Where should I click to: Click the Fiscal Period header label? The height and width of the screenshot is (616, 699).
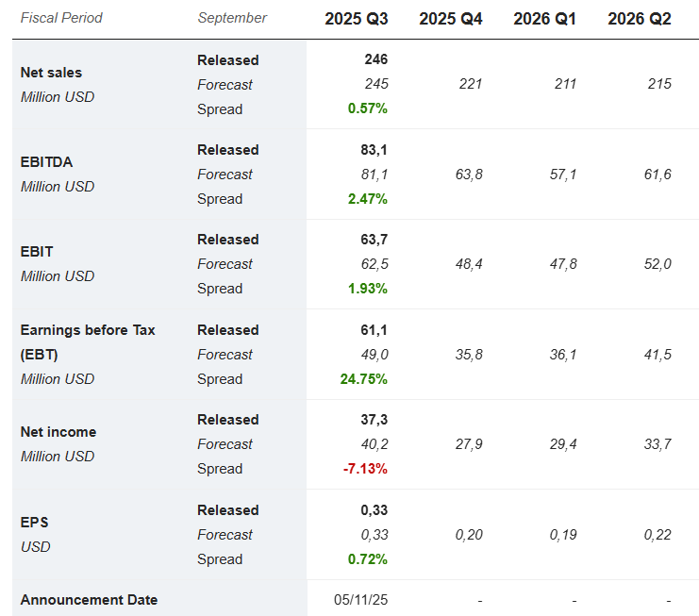tap(61, 18)
